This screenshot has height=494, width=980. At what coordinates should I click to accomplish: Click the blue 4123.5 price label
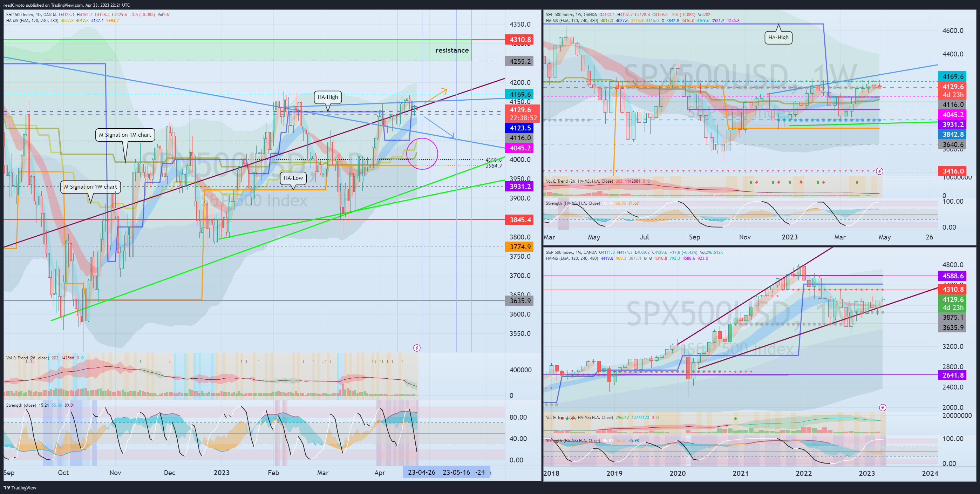[x=520, y=128]
